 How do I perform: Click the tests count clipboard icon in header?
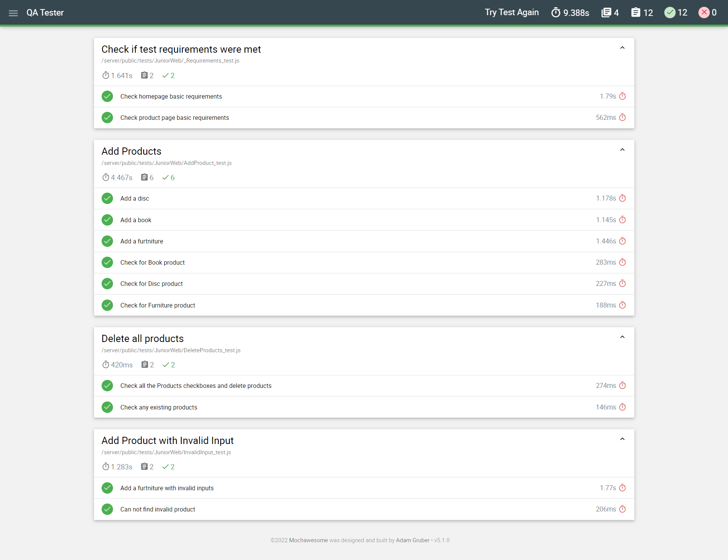[636, 13]
